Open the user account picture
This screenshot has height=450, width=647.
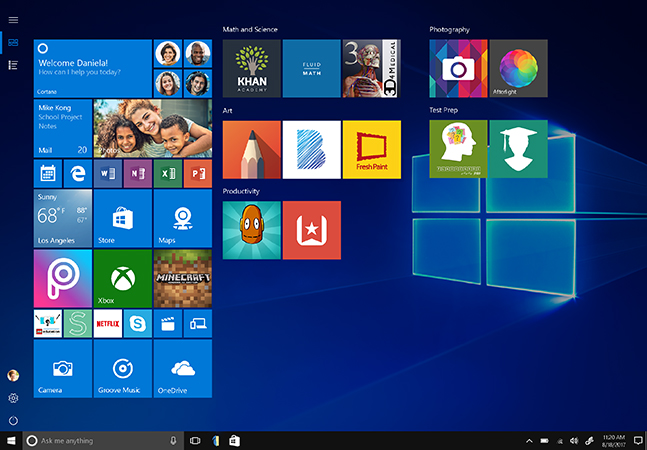[13, 375]
